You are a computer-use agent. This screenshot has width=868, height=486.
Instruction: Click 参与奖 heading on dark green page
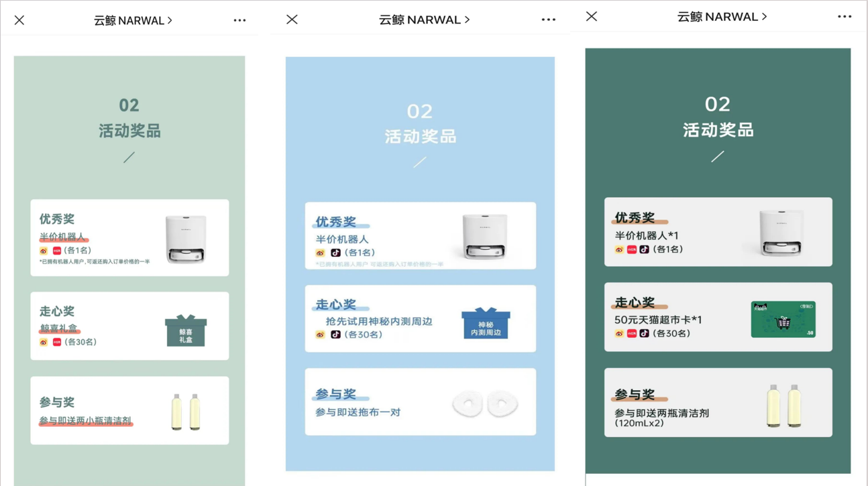coord(635,395)
